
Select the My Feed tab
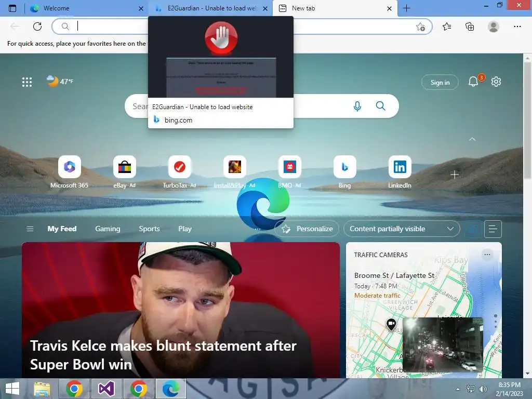tap(62, 229)
